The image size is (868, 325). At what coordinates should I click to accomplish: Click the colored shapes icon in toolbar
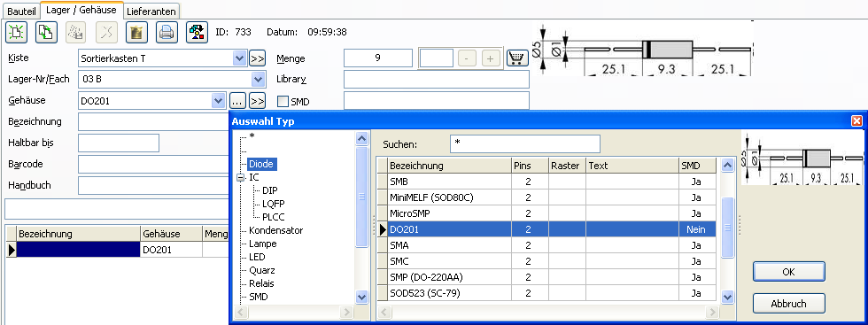click(197, 32)
